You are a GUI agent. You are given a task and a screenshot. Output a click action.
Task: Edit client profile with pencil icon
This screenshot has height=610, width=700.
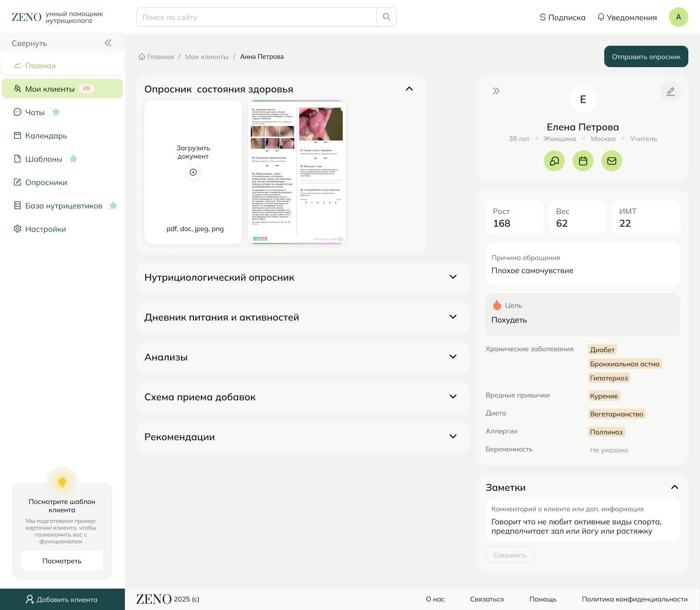670,91
